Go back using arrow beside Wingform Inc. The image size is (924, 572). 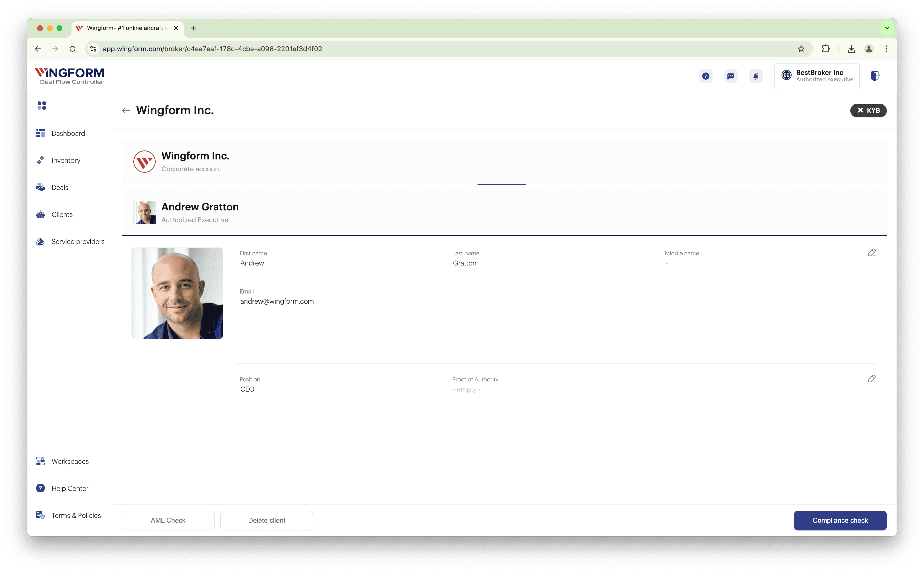[x=126, y=110]
